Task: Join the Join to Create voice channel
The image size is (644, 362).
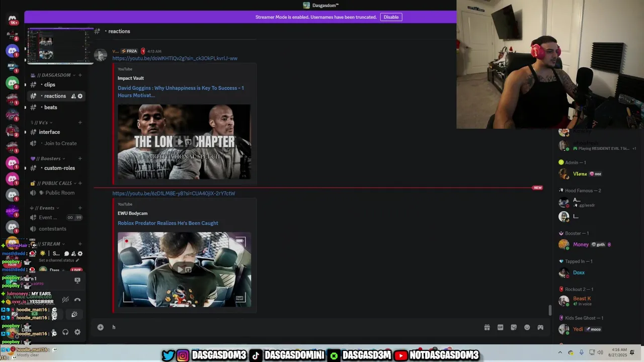Action: click(55, 143)
